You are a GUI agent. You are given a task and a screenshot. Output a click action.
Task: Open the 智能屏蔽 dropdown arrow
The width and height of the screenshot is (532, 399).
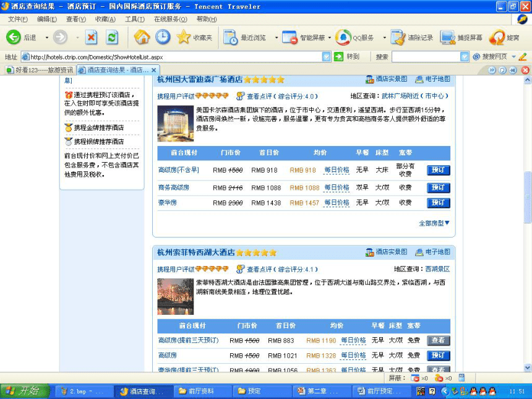pos(330,37)
